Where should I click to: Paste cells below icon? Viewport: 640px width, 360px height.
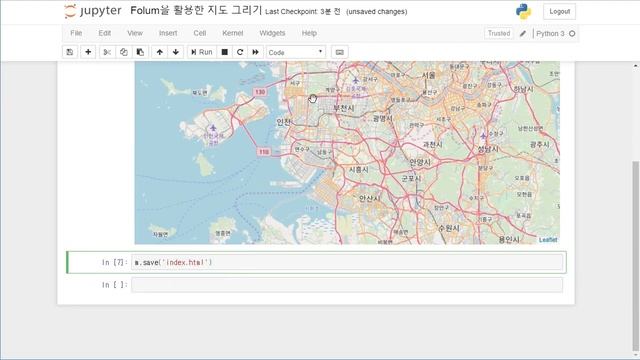point(140,52)
